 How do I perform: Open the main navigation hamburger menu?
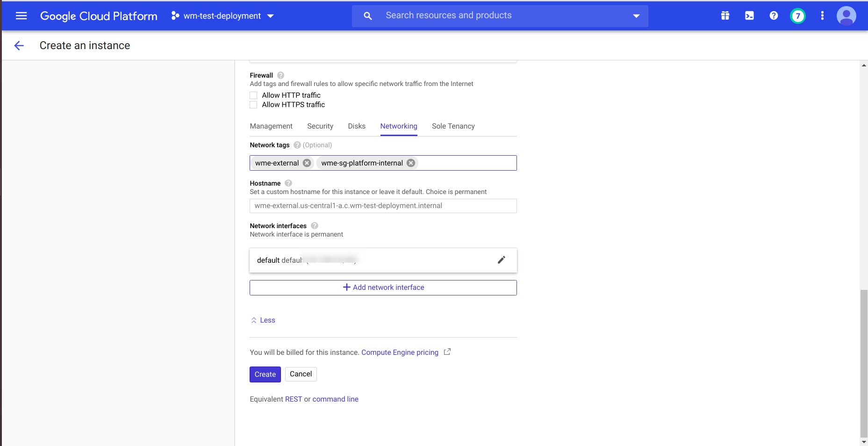coord(21,16)
